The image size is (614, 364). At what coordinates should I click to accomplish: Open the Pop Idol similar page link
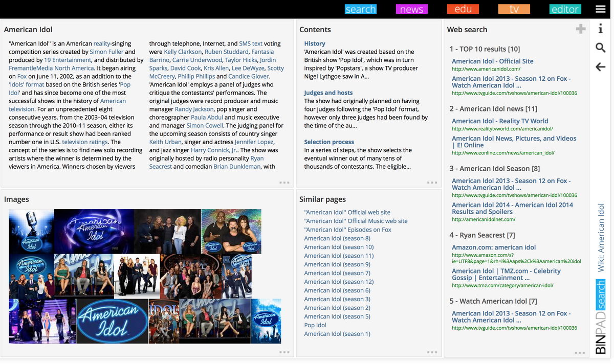tap(315, 325)
